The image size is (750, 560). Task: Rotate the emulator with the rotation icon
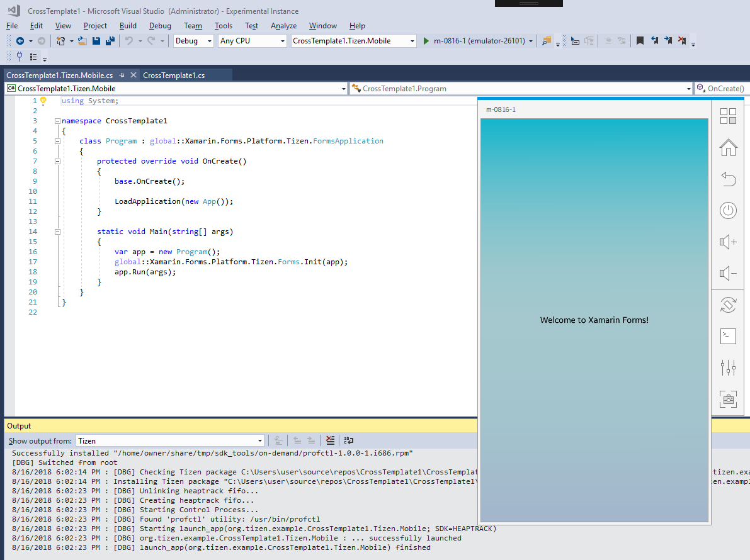[x=728, y=305]
